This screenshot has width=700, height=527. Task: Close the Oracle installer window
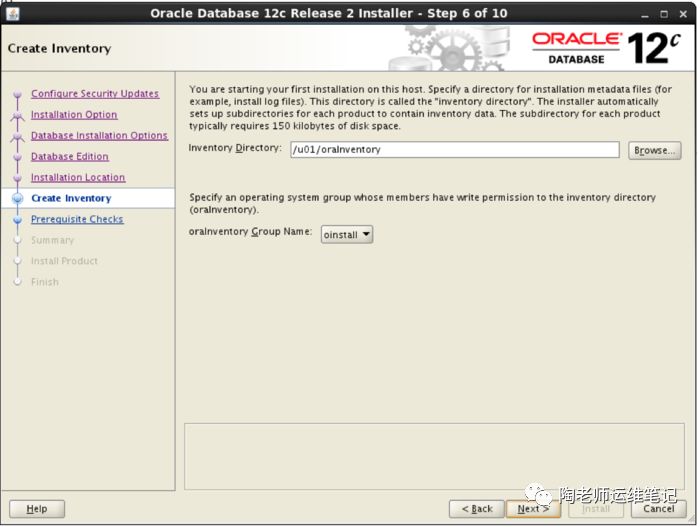683,14
